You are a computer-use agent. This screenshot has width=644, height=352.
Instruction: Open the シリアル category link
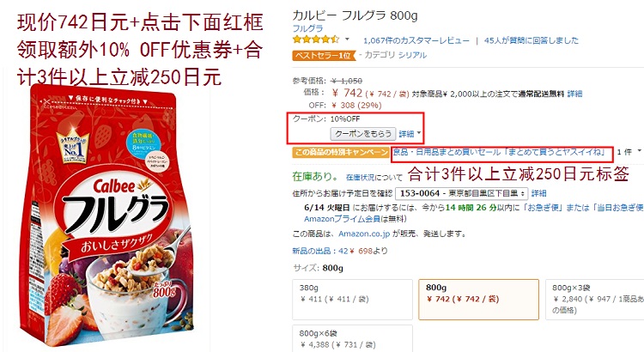click(x=412, y=55)
